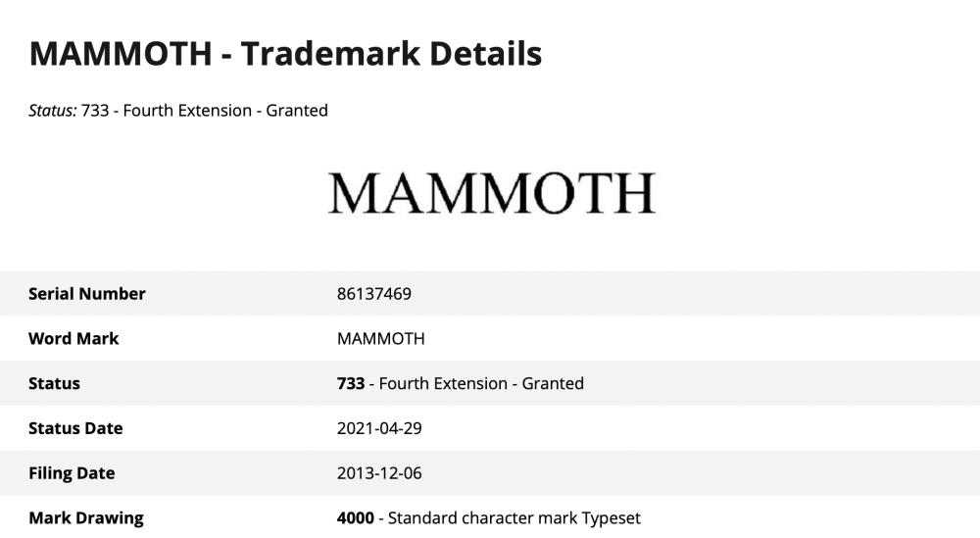The image size is (980, 538).
Task: Click the filing date value 2013-12-06
Action: [379, 473]
